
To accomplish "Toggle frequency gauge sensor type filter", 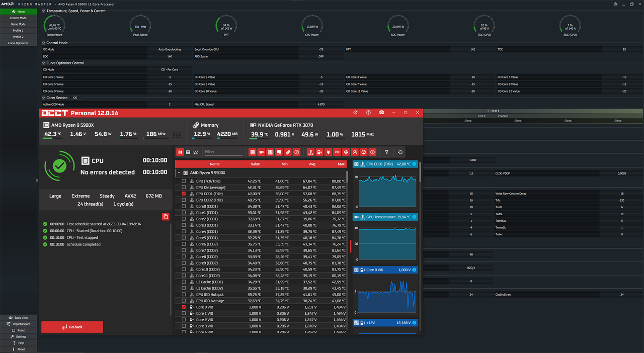I will point(355,152).
